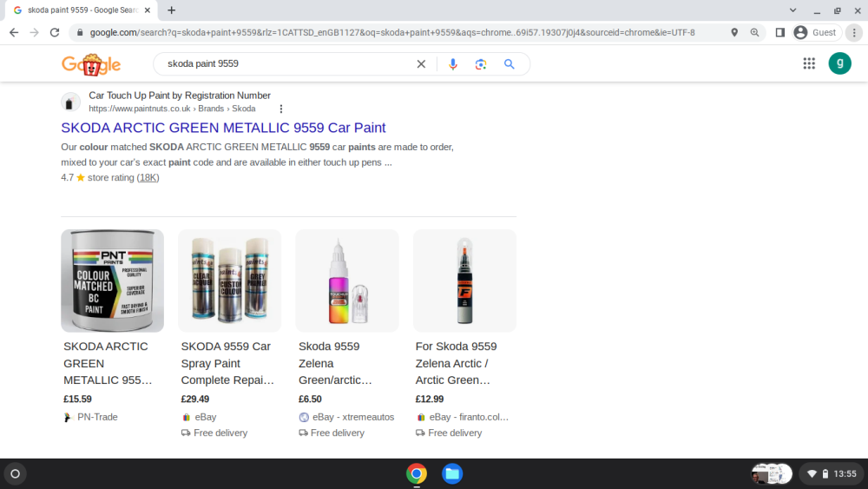Image resolution: width=868 pixels, height=489 pixels.
Task: Open the Chrome three-dot menu
Action: 854,33
